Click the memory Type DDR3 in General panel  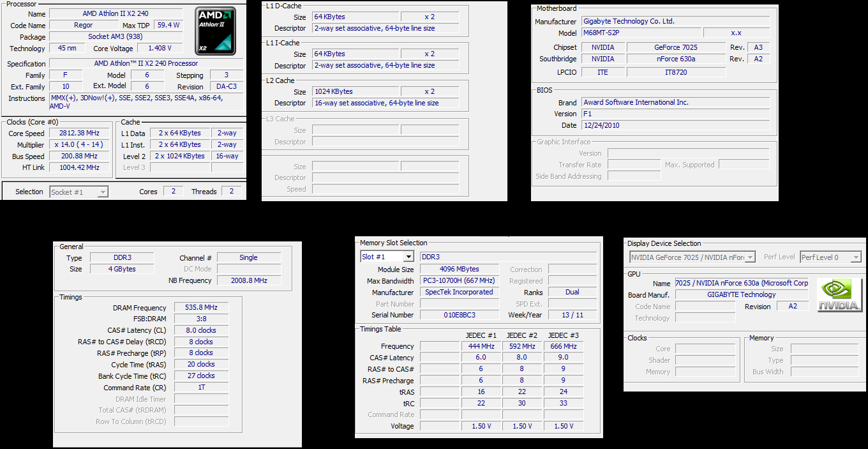121,257
